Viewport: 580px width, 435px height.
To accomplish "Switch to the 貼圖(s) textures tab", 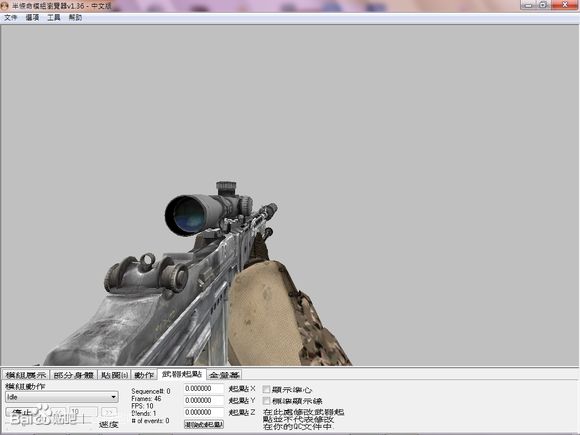I will (x=114, y=375).
